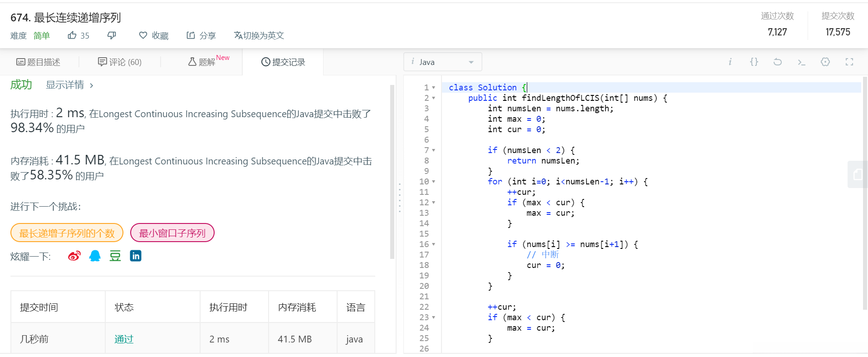The width and height of the screenshot is (868, 357).
Task: Click the editor info italic i icon
Action: (730, 62)
